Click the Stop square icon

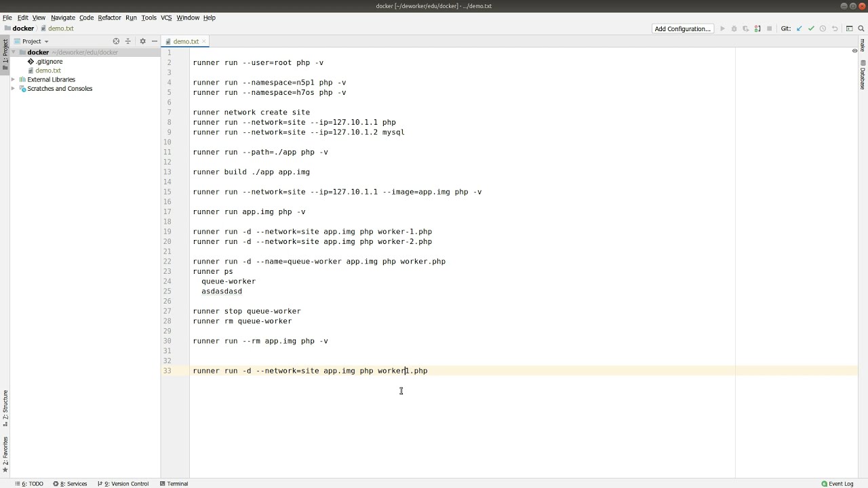coord(769,28)
